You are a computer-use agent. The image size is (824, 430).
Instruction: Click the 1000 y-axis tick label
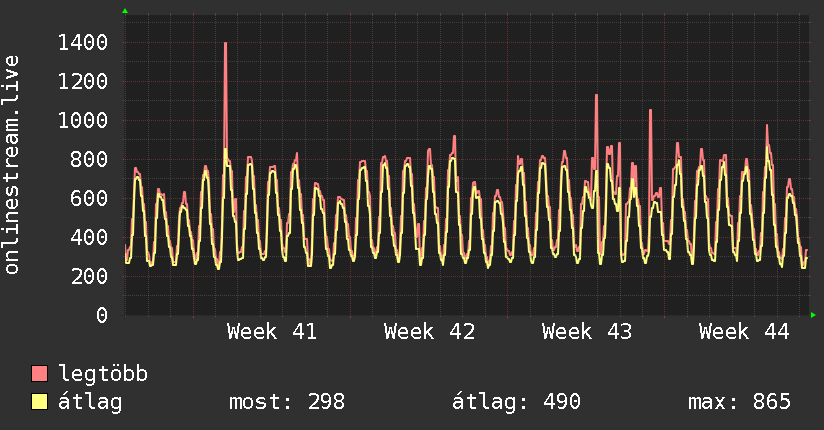(83, 120)
